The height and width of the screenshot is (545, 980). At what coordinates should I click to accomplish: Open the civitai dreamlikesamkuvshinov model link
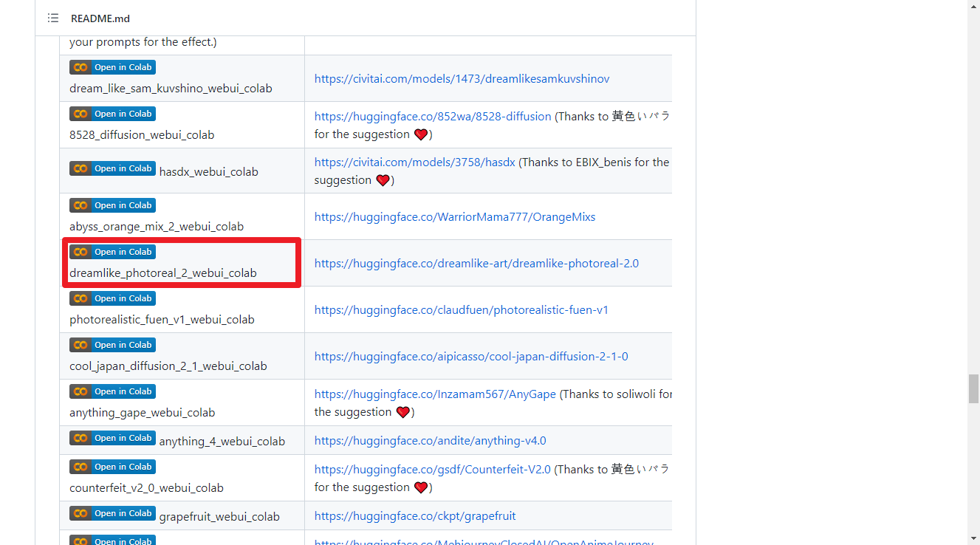pos(462,78)
